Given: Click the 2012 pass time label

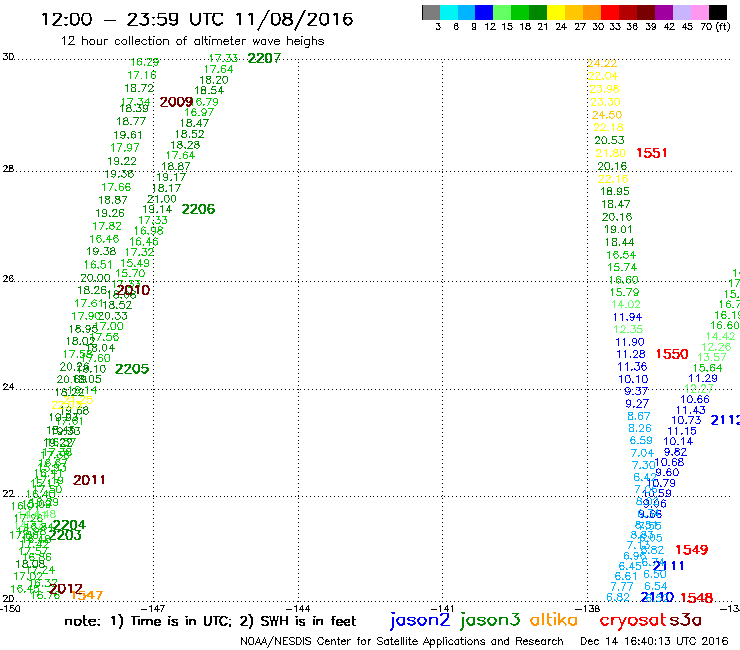Looking at the screenshot, I should pyautogui.click(x=66, y=589).
